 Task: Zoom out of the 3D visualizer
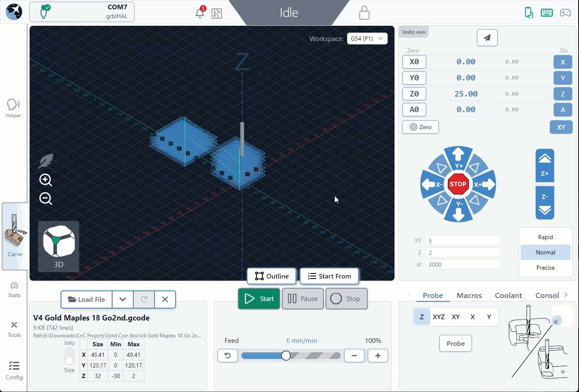click(x=46, y=199)
